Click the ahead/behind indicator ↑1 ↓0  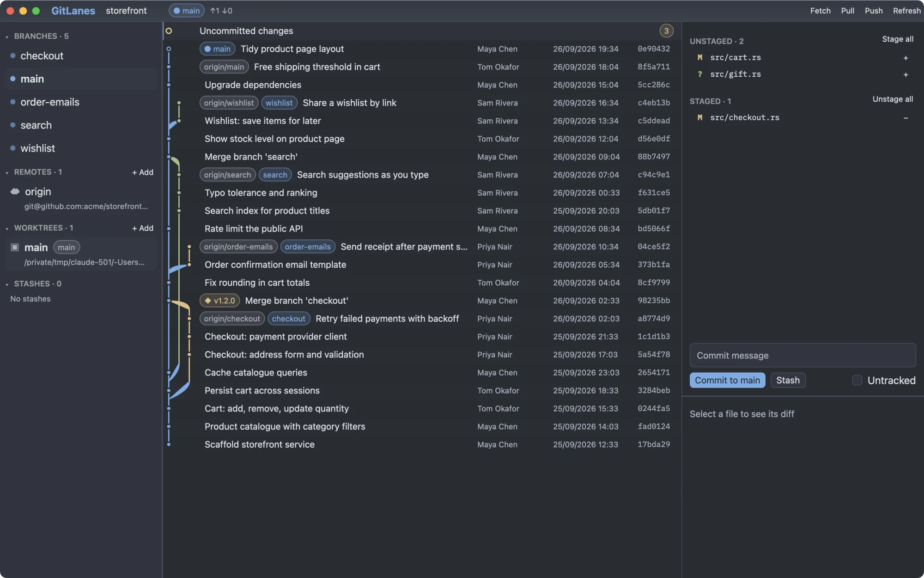pyautogui.click(x=221, y=11)
